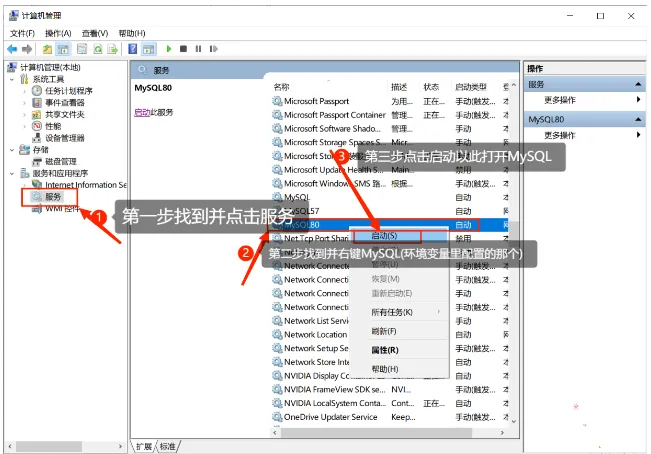Collapse the 服务和应用程序 tree node

[x=12, y=173]
